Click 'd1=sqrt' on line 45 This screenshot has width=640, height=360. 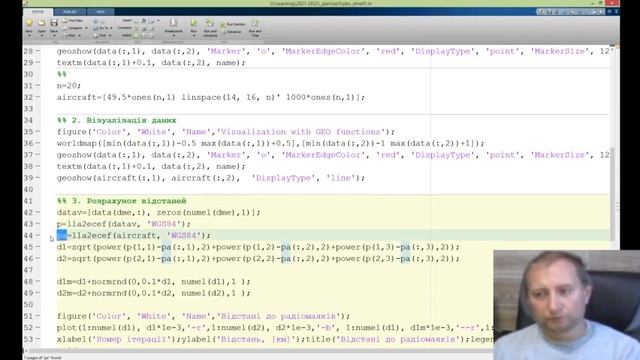tap(74, 247)
